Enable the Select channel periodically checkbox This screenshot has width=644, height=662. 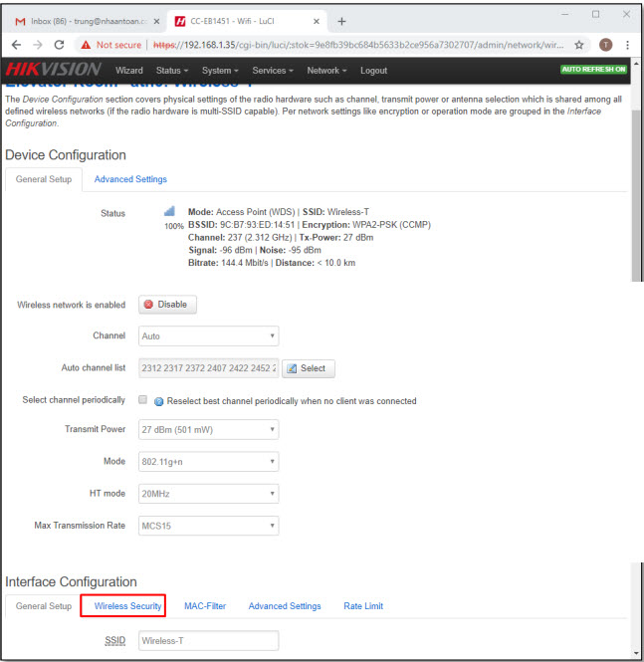(142, 400)
